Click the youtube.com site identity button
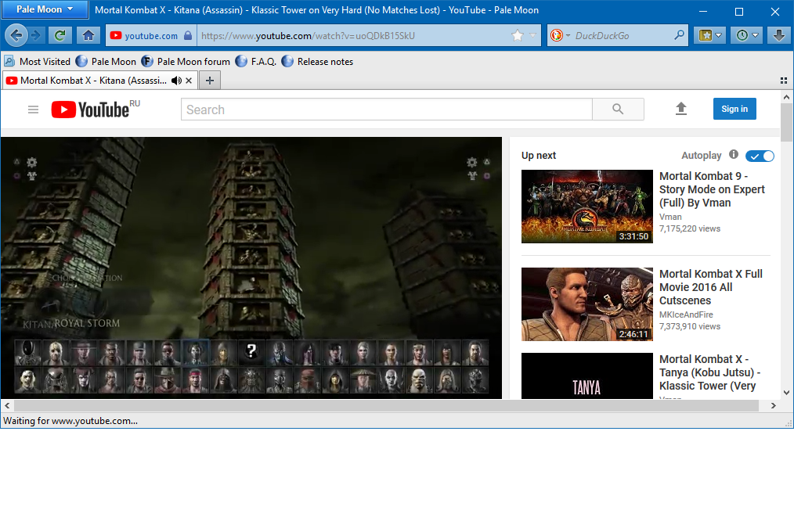Screen dimensions: 794x532 151,35
